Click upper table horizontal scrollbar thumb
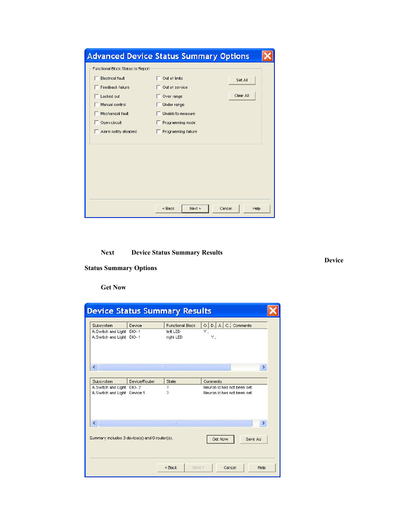Image resolution: width=411 pixels, height=532 pixels. pyautogui.click(x=165, y=367)
